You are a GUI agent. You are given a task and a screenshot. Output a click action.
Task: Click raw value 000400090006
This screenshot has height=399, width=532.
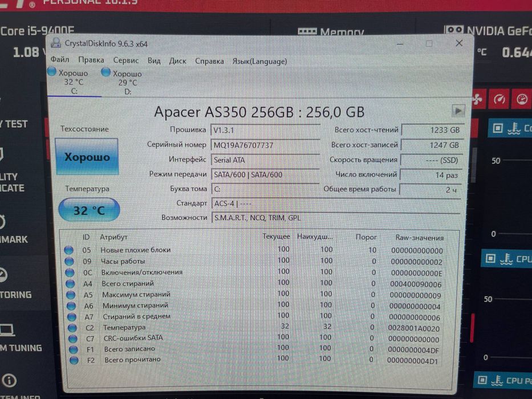tap(416, 284)
